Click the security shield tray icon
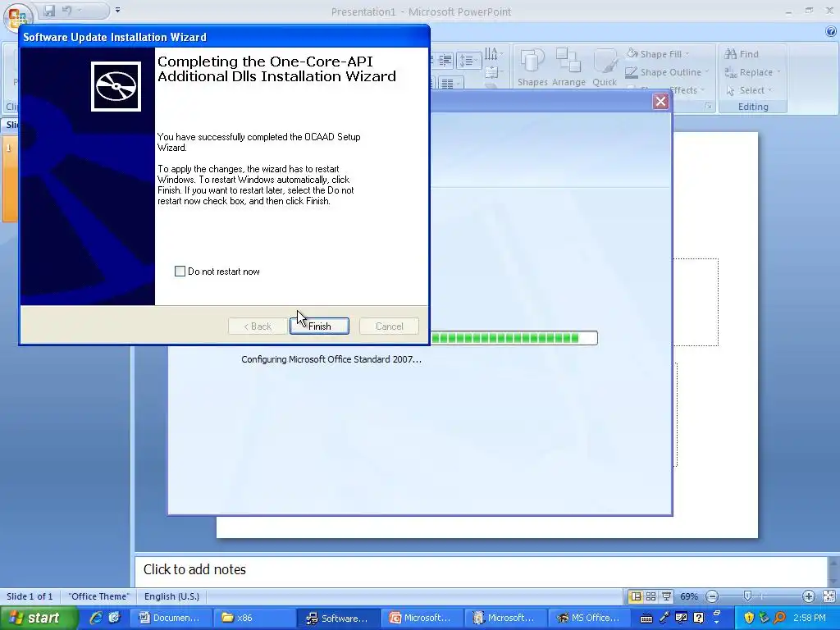Viewport: 840px width, 630px height. pyautogui.click(x=749, y=619)
